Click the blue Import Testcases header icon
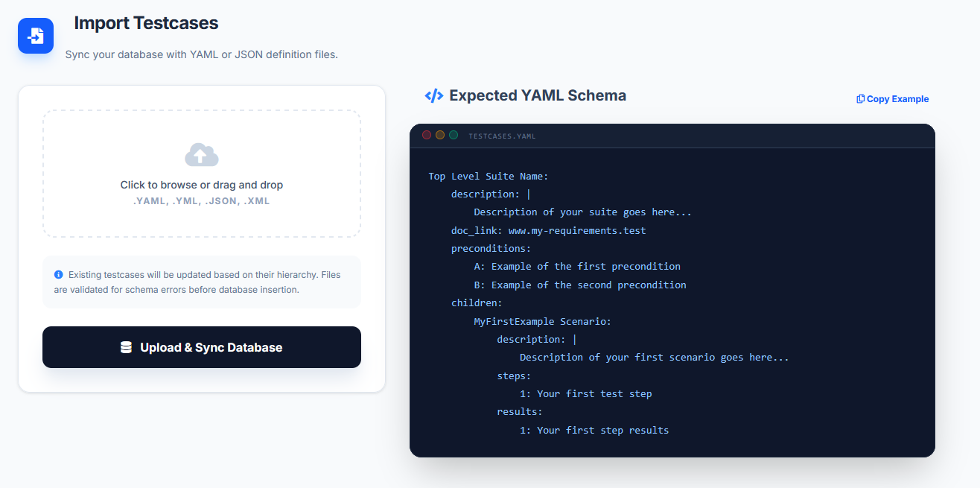Viewport: 980px width, 488px height. point(35,36)
